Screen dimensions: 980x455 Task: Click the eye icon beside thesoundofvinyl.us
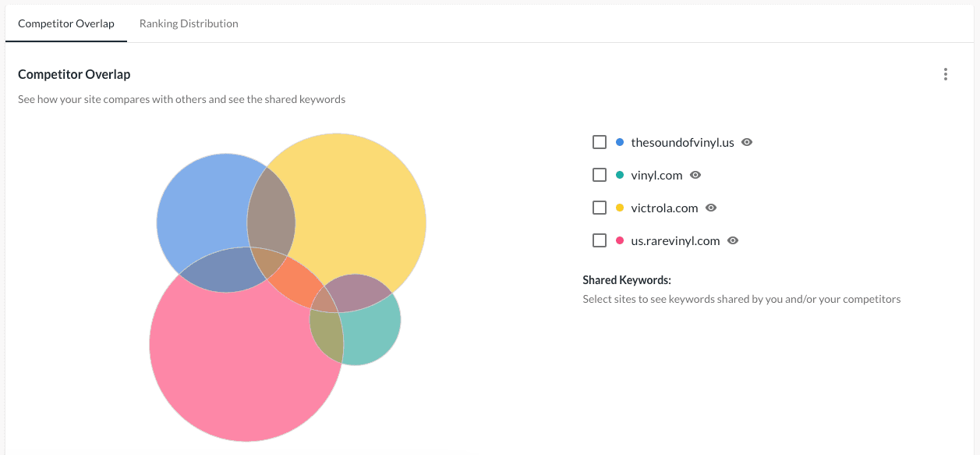click(x=746, y=142)
